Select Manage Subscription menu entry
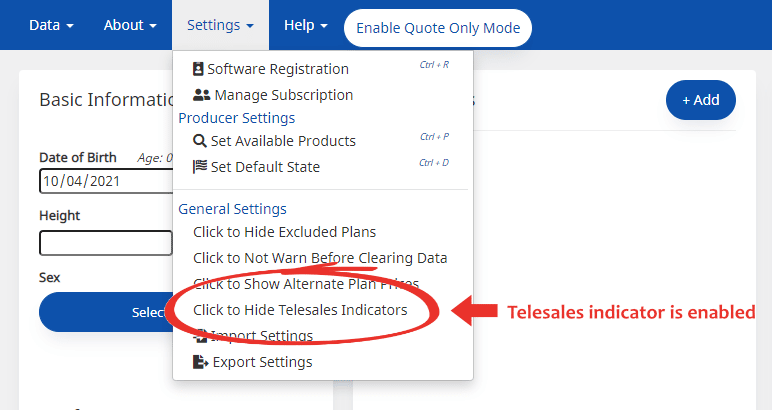The height and width of the screenshot is (410, 773). (283, 95)
